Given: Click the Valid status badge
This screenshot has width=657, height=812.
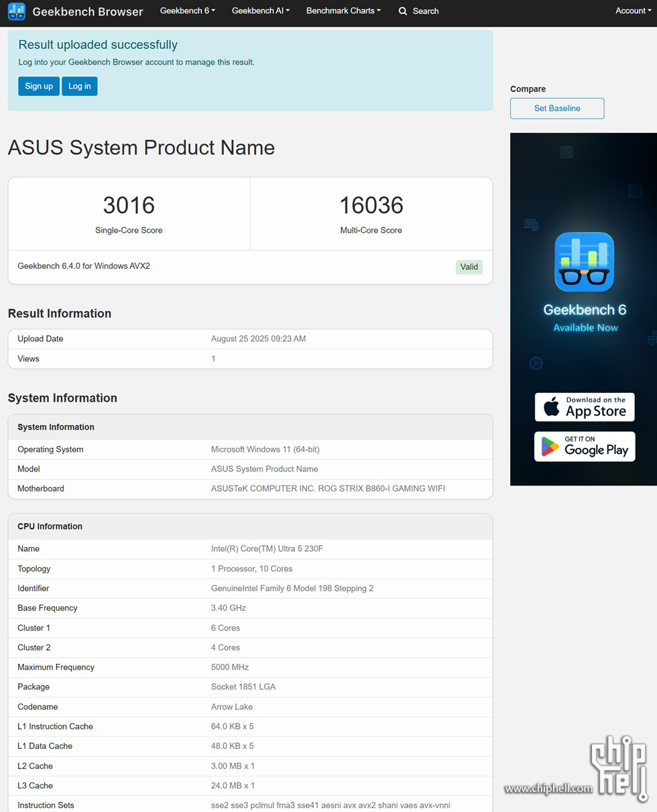Looking at the screenshot, I should click(x=469, y=267).
